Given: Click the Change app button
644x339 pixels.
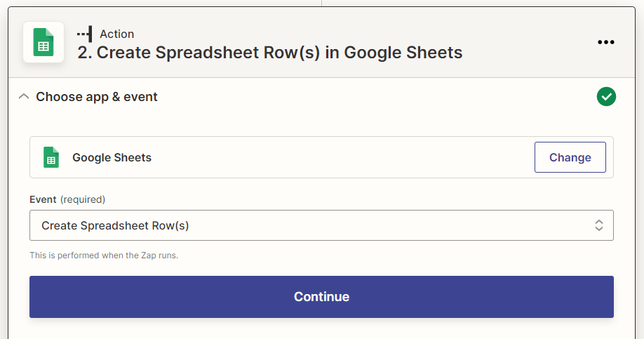Looking at the screenshot, I should click(x=570, y=157).
